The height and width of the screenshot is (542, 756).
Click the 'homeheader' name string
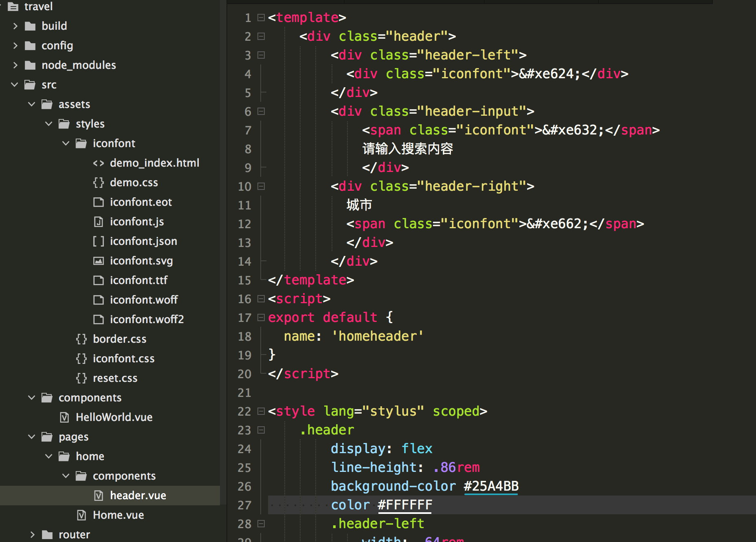click(x=378, y=336)
